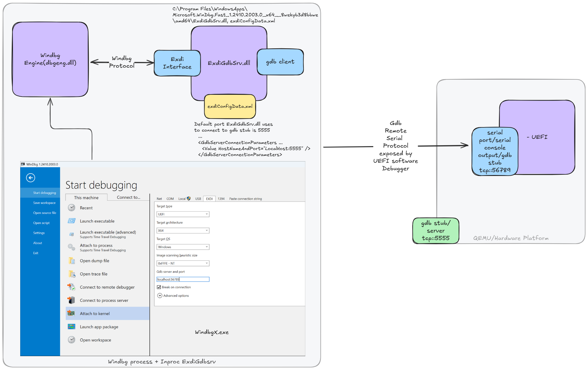Click the Recent clock icon
This screenshot has height=370, width=588.
point(72,208)
